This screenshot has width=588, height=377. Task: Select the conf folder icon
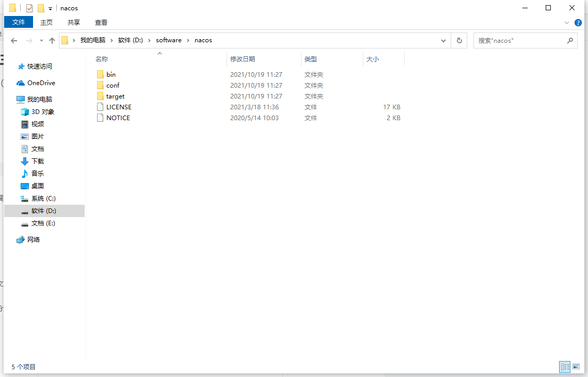click(100, 86)
